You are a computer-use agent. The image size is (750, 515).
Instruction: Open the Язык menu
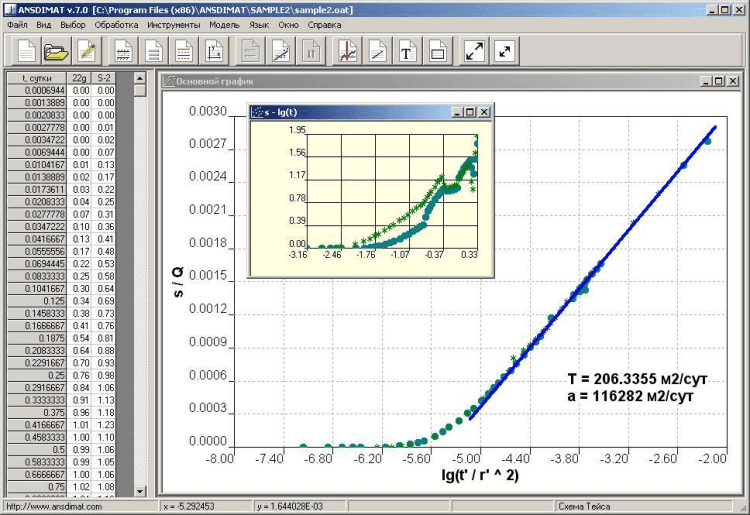(x=259, y=25)
